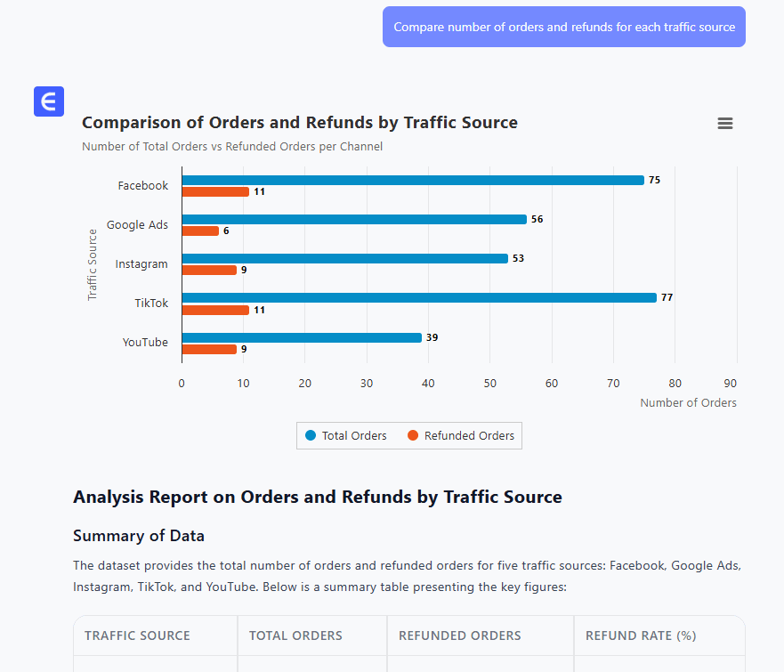Screen dimensions: 784x672
Task: Toggle Total Orders series in legend
Action: point(346,436)
